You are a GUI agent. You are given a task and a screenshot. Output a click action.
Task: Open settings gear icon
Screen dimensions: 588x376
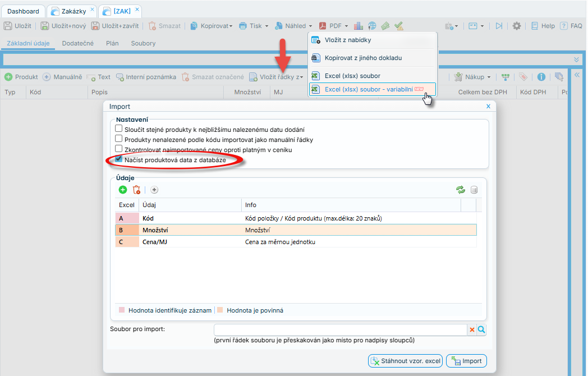[x=516, y=26]
